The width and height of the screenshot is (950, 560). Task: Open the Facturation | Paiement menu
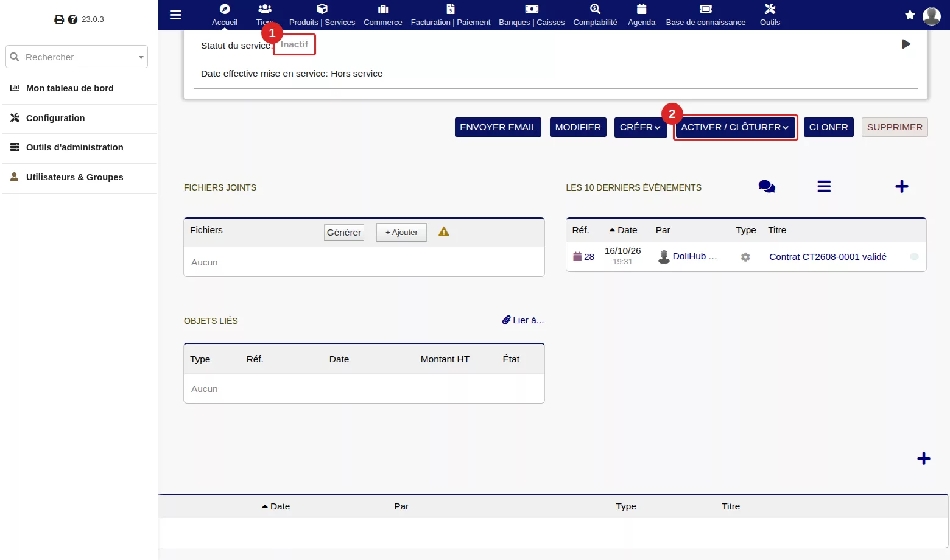[x=451, y=15]
